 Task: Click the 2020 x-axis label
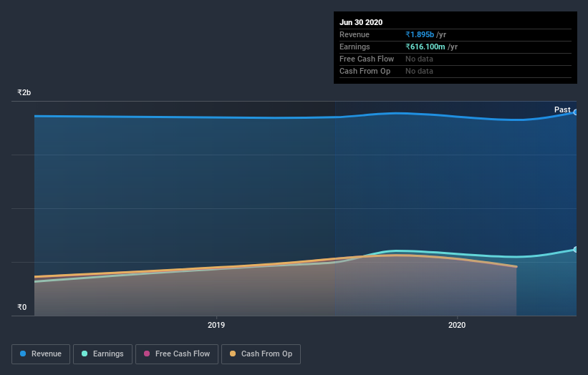click(457, 325)
